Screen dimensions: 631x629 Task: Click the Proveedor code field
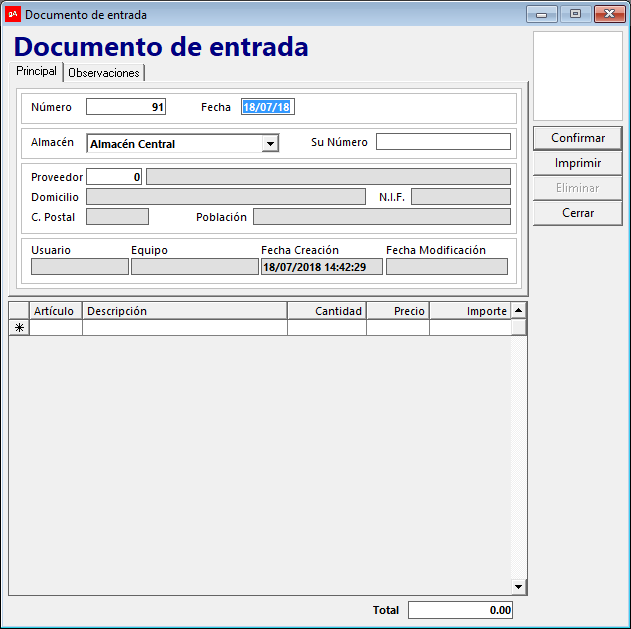click(x=114, y=177)
